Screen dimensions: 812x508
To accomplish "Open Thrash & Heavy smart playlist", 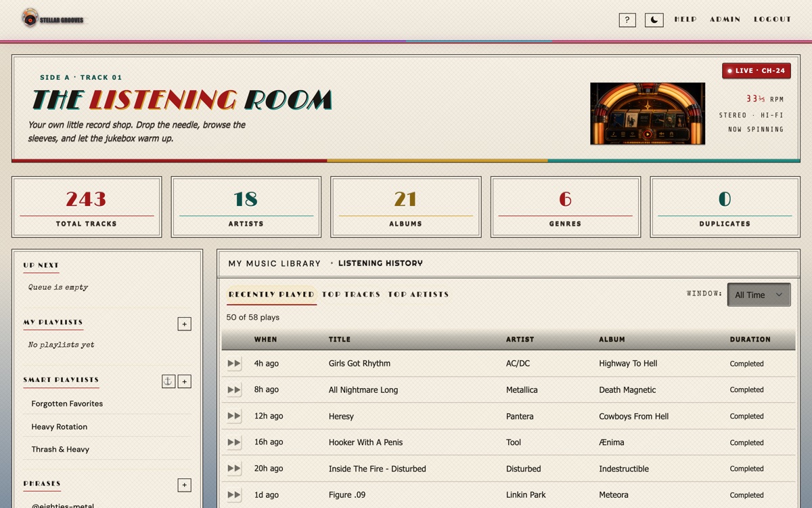I will pos(60,449).
